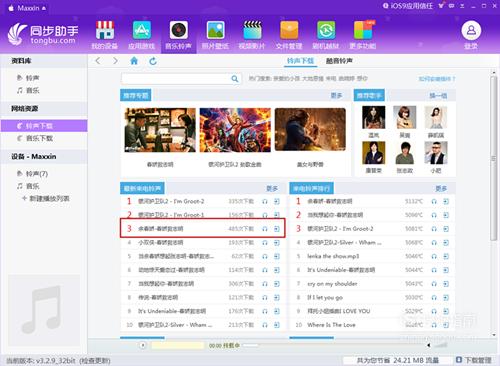
Task: Click the blue home icon
Action: [x=134, y=61]
